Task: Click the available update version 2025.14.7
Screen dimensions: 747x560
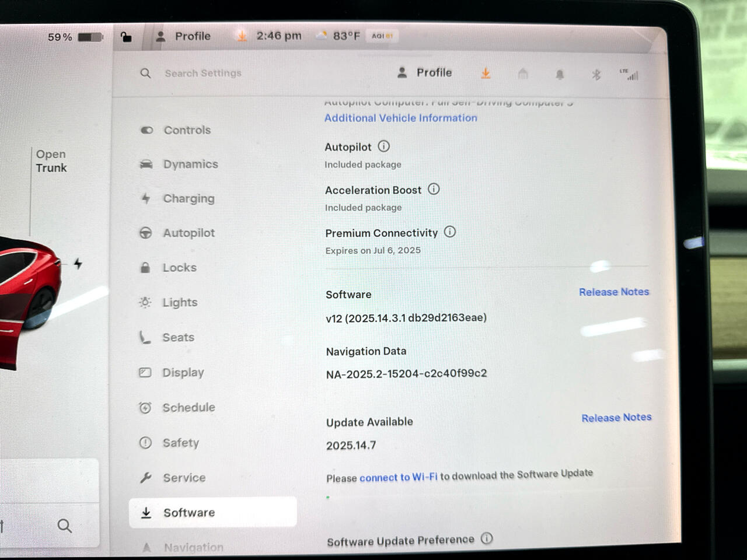Action: [351, 446]
